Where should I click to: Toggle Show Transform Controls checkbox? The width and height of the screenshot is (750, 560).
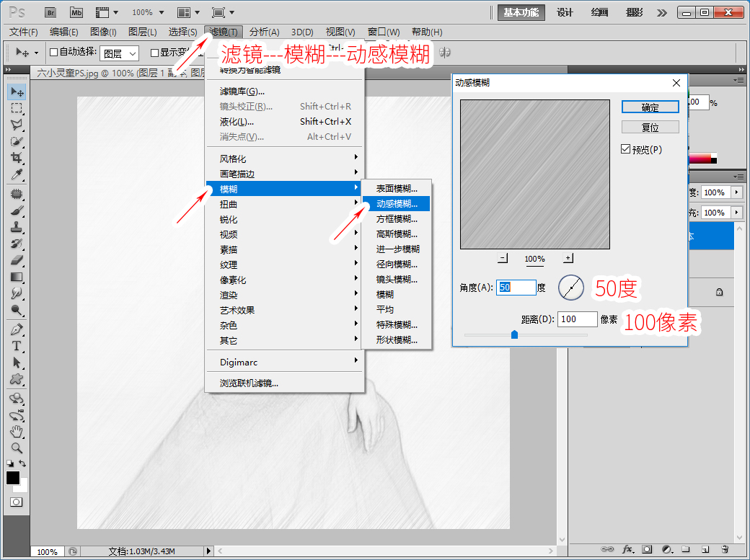coord(154,53)
